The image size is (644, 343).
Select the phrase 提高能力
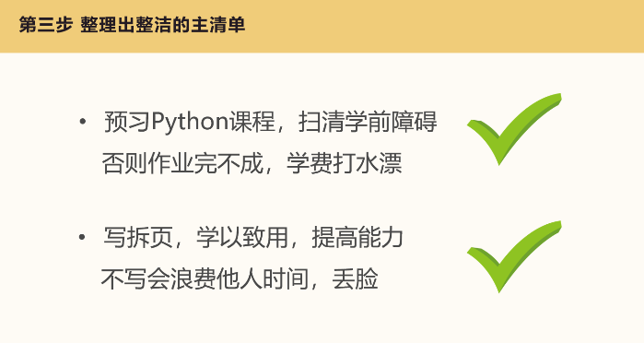[357, 237]
